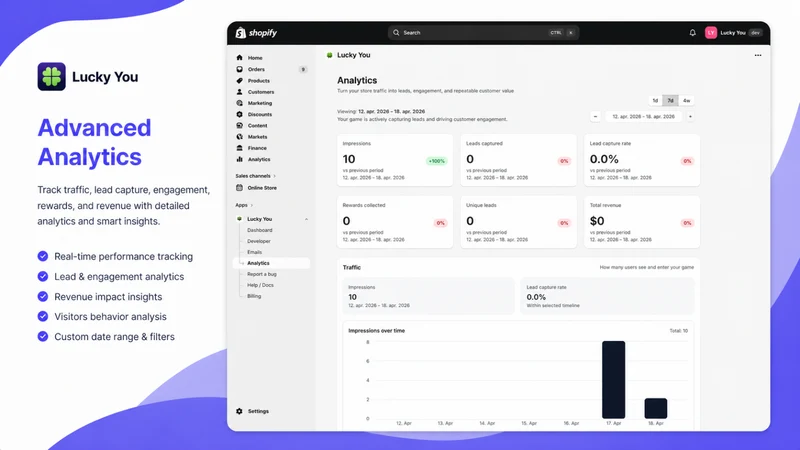This screenshot has width=800, height=450.
Task: Click the 18. Apr bar in chart
Action: [656, 408]
